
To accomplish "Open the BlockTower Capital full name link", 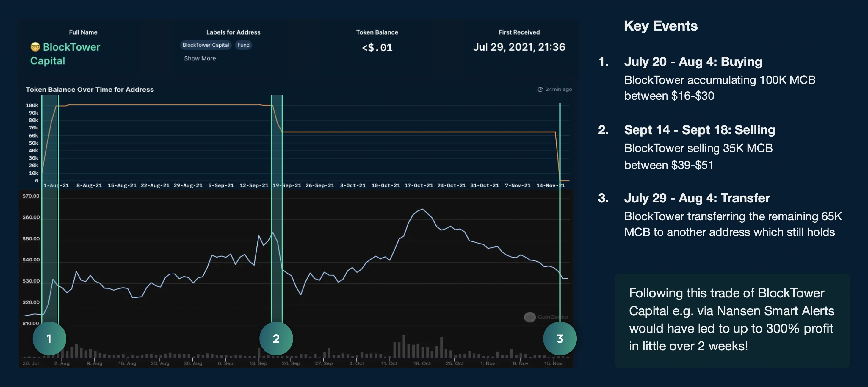I will [65, 54].
